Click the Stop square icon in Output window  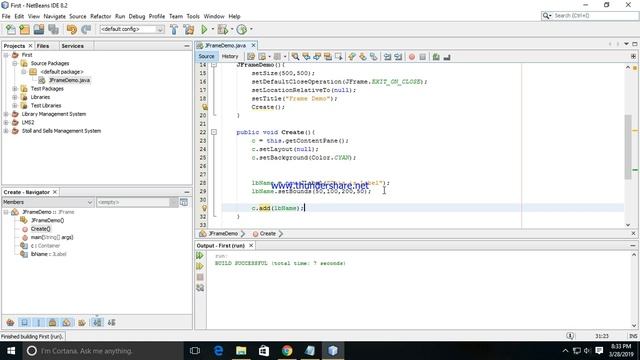[200, 277]
